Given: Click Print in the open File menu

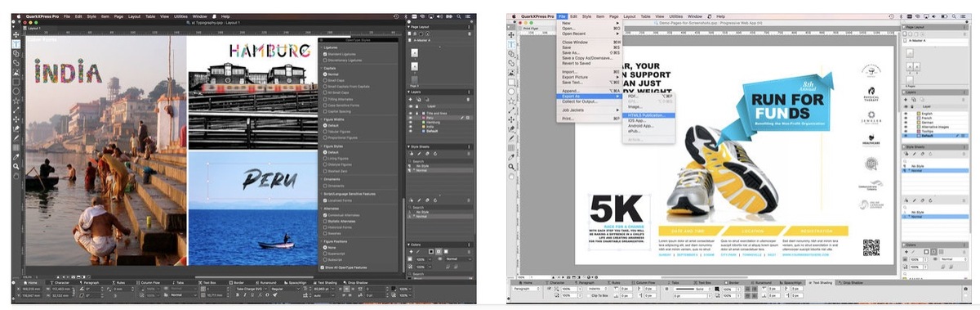Looking at the screenshot, I should (590, 119).
